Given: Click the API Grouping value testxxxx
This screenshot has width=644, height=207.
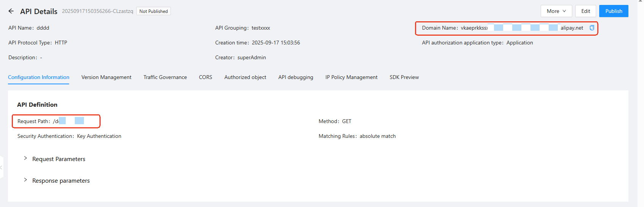Looking at the screenshot, I should click(x=261, y=28).
